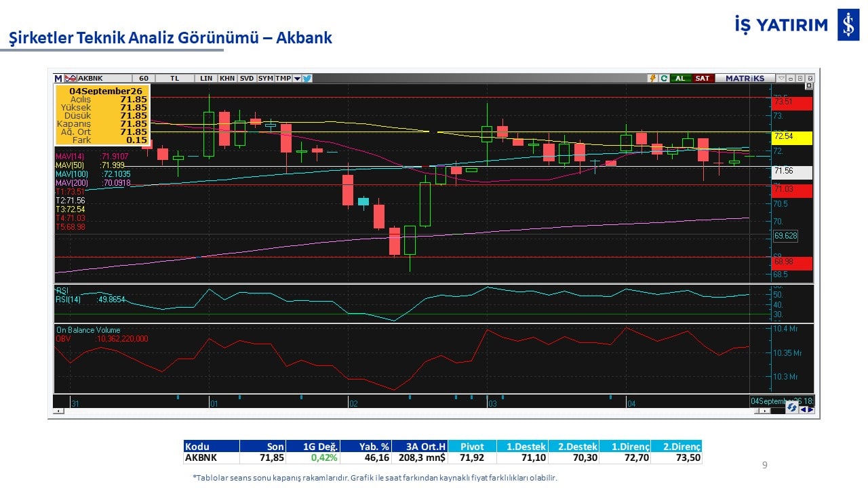Screen dimensions: 868x488
Task: Select the TMP toolbar item
Action: [283, 79]
